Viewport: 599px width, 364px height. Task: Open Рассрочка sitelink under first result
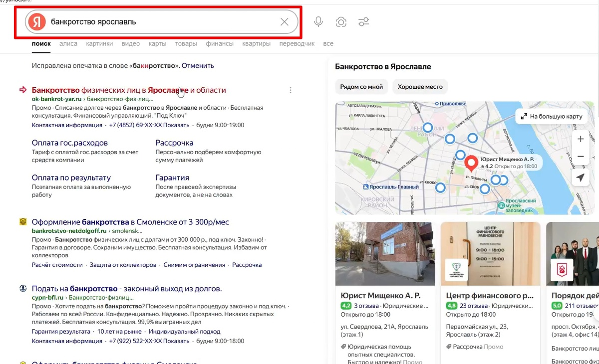(x=174, y=143)
